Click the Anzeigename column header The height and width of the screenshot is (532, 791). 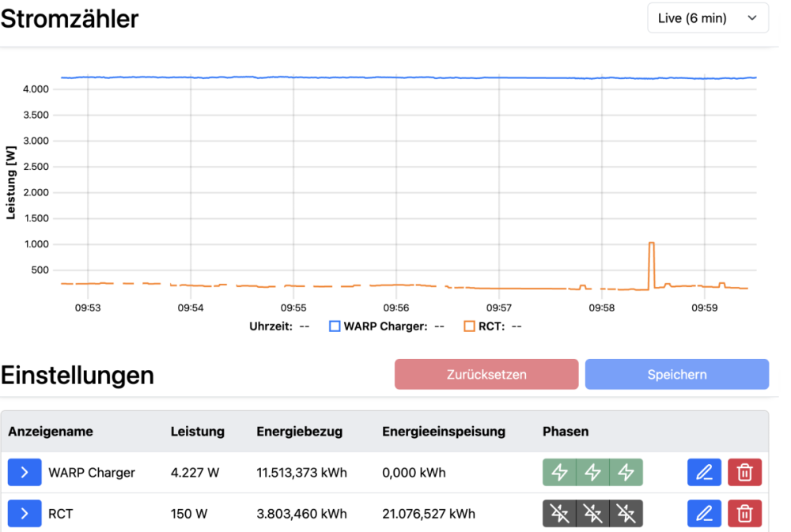pos(51,432)
